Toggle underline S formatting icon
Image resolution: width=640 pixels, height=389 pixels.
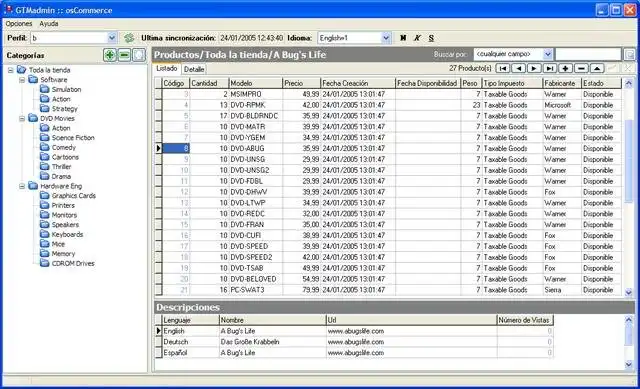click(431, 38)
